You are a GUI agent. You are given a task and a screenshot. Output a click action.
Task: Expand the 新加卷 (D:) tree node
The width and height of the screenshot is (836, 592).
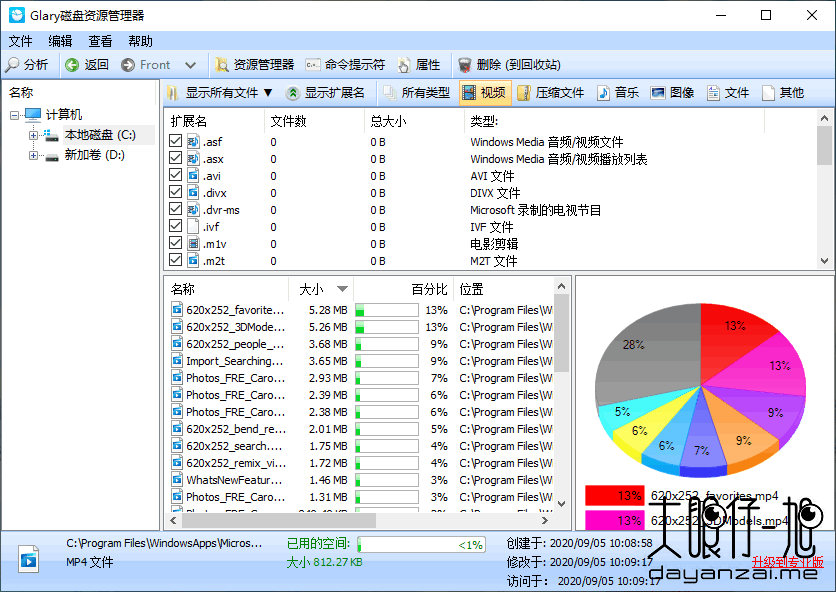(x=33, y=156)
